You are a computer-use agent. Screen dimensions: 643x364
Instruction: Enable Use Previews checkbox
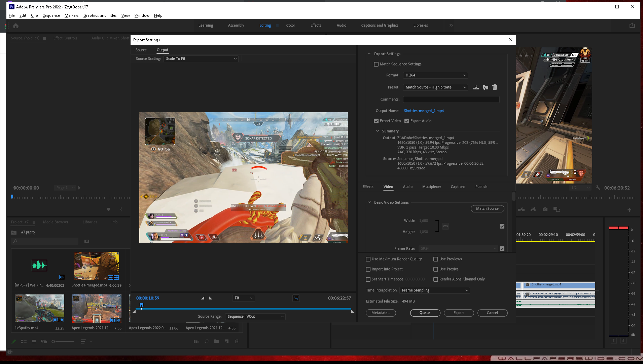coord(436,259)
